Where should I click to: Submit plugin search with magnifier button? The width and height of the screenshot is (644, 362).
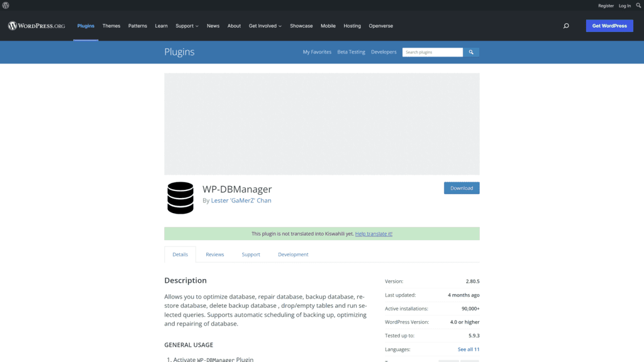[x=471, y=52]
